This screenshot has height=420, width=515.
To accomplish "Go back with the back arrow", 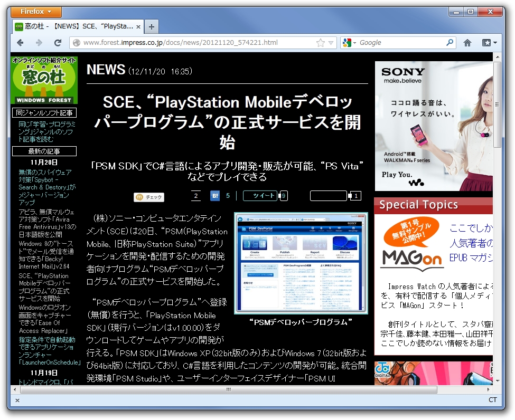I will pos(21,43).
